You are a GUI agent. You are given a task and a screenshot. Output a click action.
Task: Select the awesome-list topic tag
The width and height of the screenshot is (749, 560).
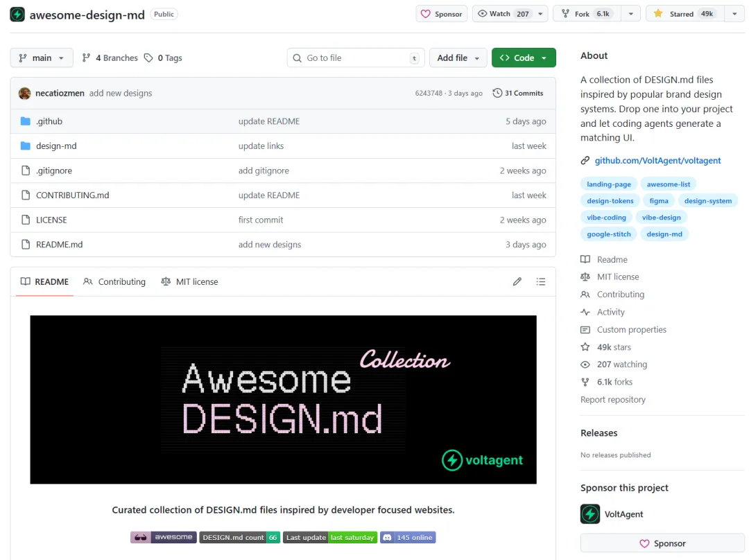coord(669,184)
